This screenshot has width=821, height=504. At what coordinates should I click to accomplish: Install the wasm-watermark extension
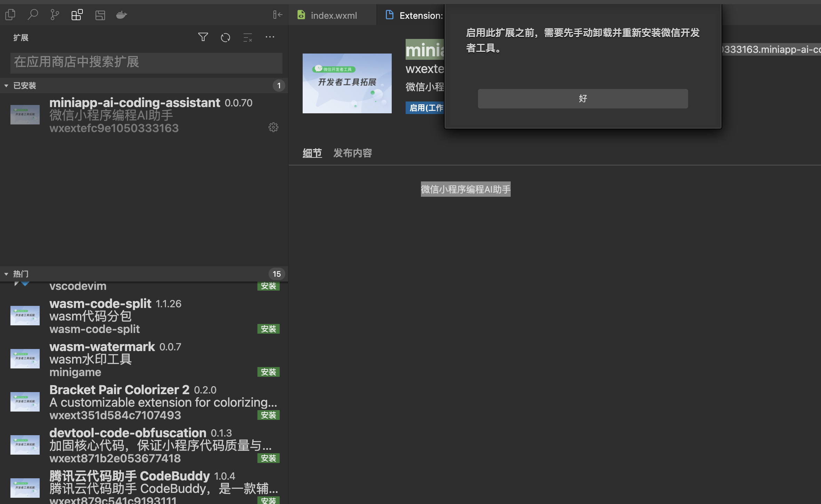(x=269, y=372)
